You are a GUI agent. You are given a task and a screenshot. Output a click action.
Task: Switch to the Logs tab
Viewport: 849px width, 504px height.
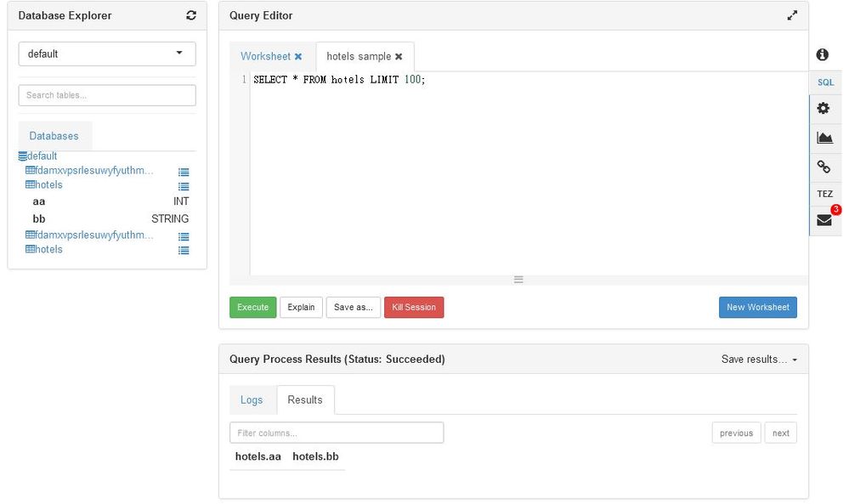pos(252,399)
